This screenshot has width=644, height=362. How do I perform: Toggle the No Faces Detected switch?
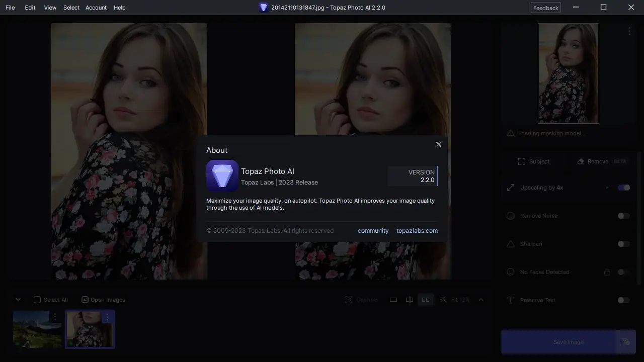coord(624,272)
